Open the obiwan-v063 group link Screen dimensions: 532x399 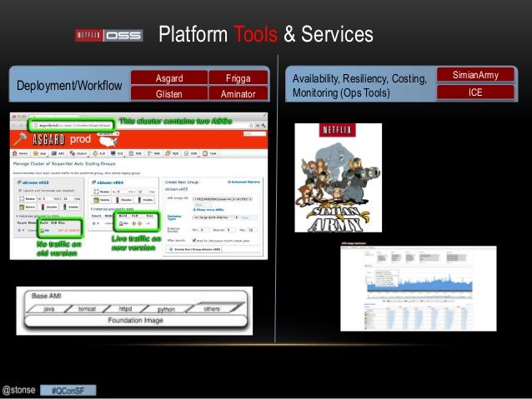(x=36, y=182)
